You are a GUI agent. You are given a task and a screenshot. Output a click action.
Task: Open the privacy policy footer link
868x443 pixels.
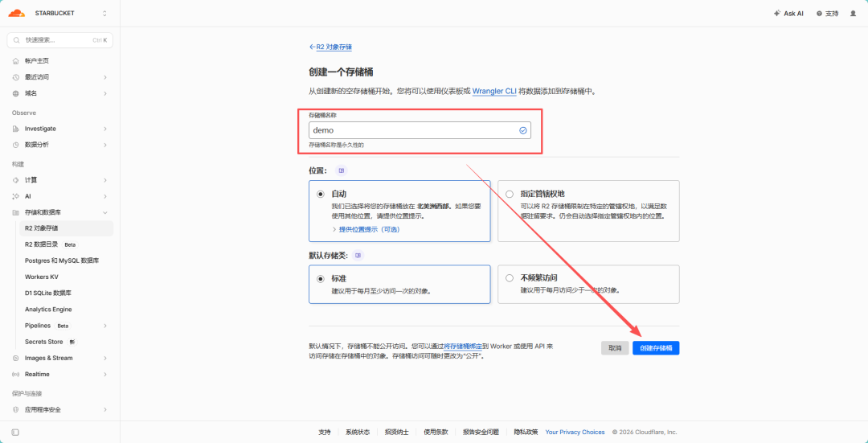(526, 432)
